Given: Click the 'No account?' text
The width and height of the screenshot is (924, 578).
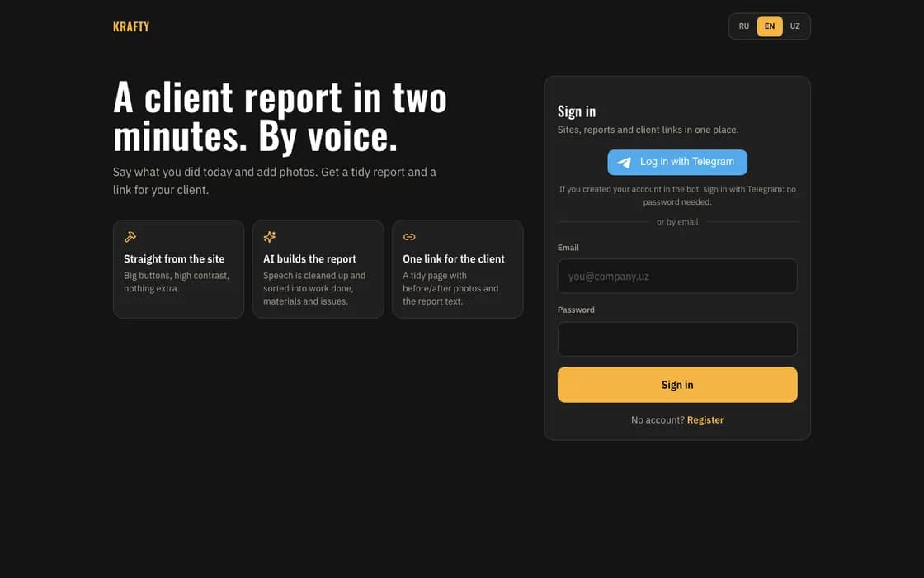Looking at the screenshot, I should point(658,420).
